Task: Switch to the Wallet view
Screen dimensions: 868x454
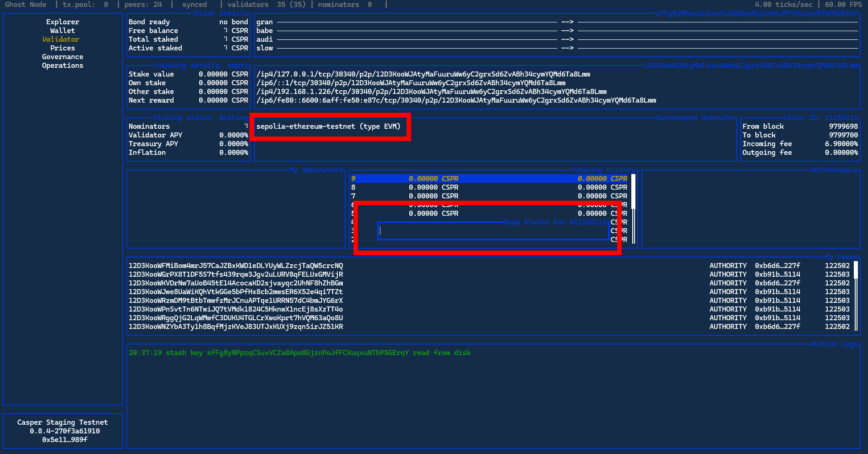Action: 62,30
